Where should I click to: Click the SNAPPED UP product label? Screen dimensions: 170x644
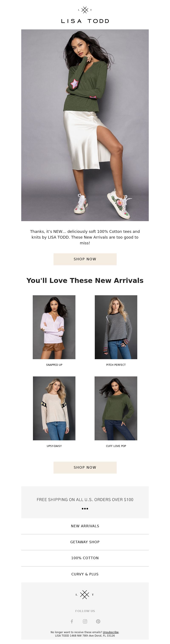[54, 365]
